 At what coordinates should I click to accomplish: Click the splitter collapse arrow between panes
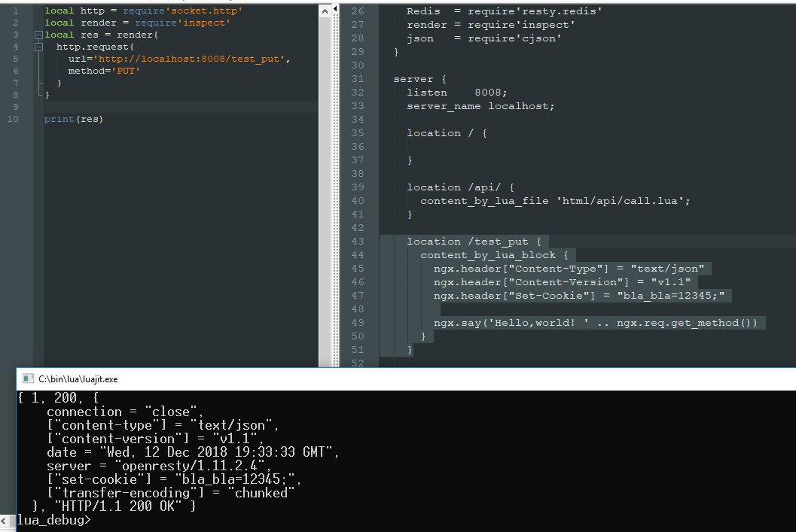[335, 10]
